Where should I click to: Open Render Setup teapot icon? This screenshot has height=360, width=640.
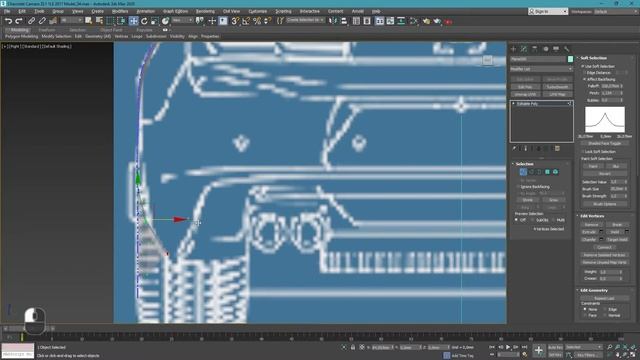click(426, 21)
